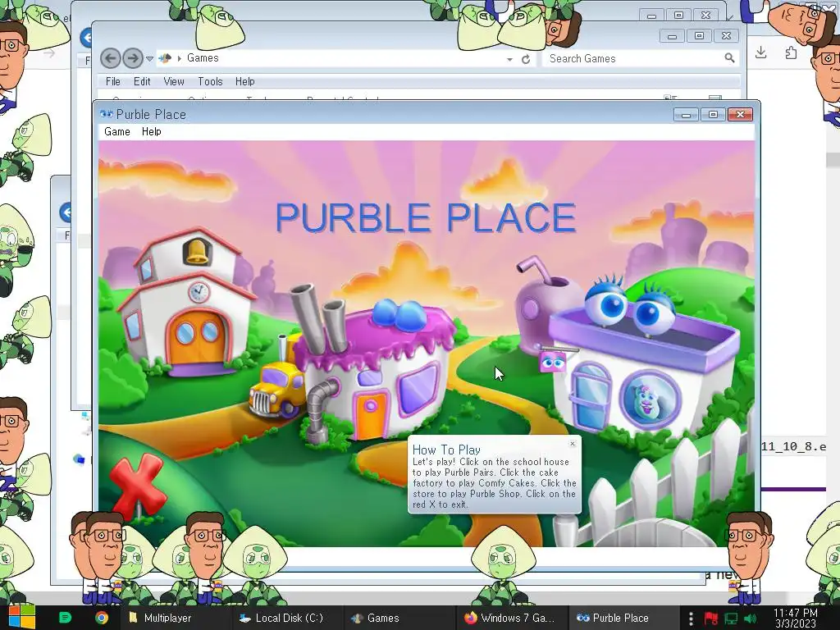Refresh the Games folder view

(526, 59)
